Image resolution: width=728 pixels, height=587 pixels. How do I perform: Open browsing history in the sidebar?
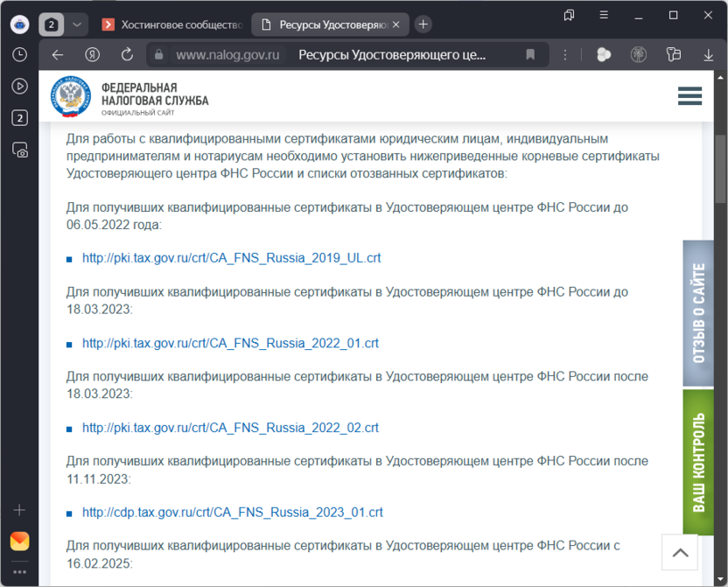(x=19, y=55)
